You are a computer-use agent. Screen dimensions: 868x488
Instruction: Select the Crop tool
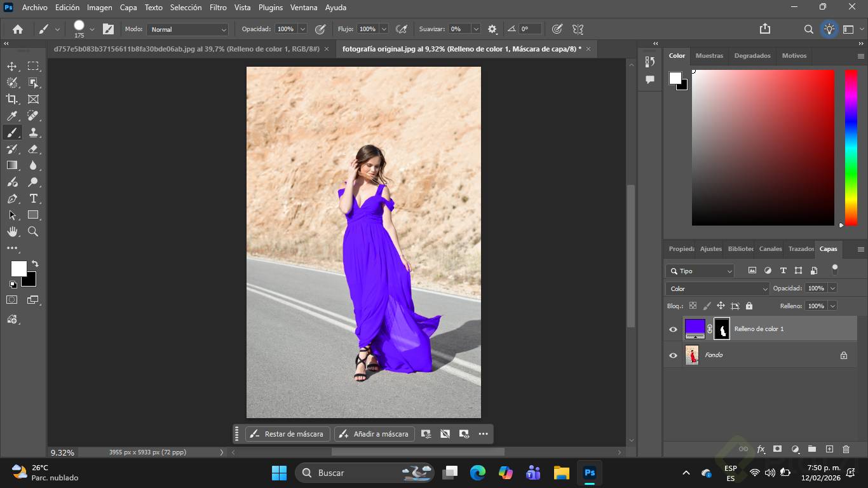tap(12, 99)
